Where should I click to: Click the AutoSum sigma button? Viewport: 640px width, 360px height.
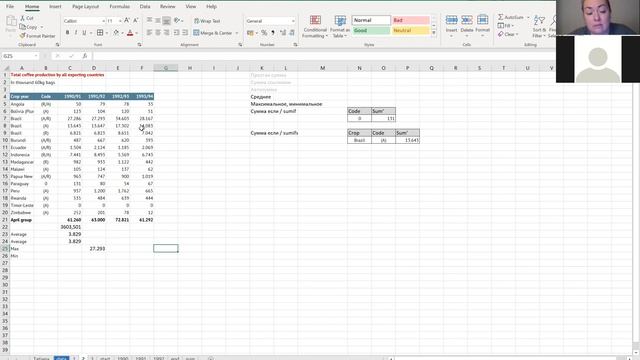(511, 17)
